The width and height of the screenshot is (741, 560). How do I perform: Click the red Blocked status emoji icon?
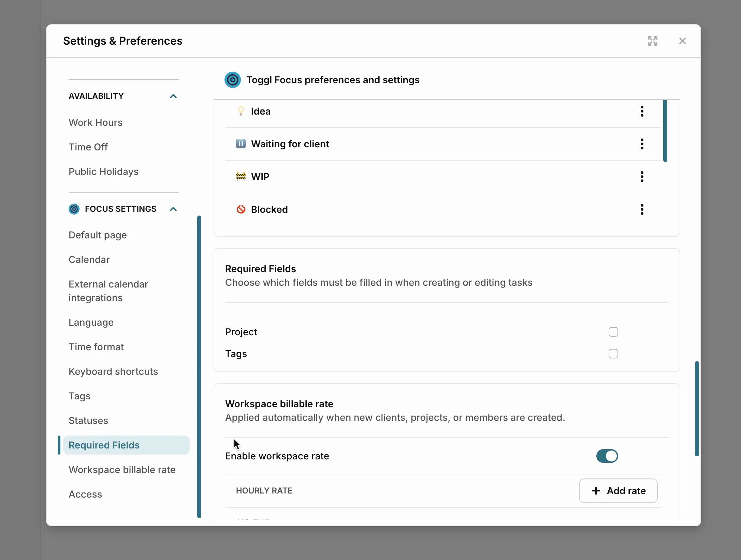coord(241,209)
